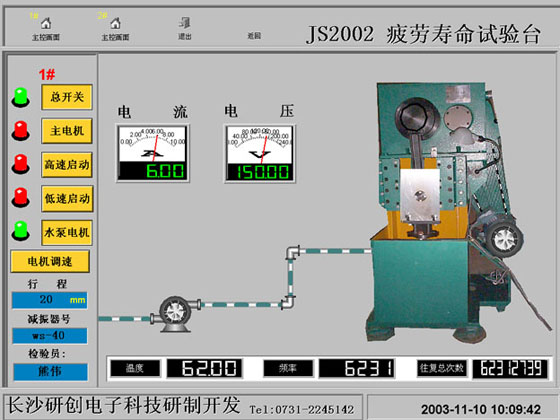Viewport: 560px width, 420px height.
Task: Click the 低速启动 low-speed start button
Action: [x=67, y=199]
